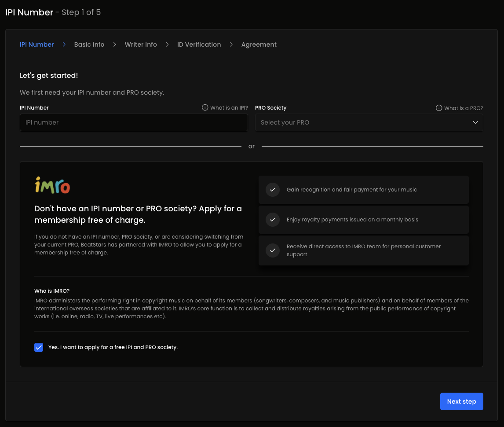The image size is (504, 427).
Task: Click checkmark icon for 'Gain recognition' benefit
Action: [273, 190]
